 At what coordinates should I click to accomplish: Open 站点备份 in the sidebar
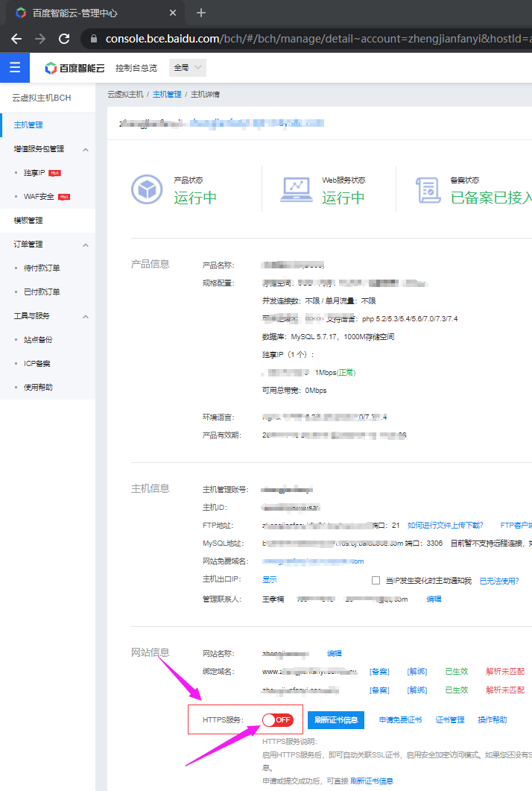(x=38, y=339)
